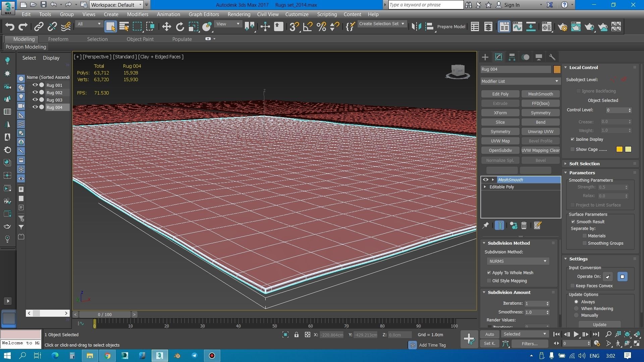644x362 pixels.
Task: Remove modifier from stack trash icon
Action: pyautogui.click(x=524, y=226)
